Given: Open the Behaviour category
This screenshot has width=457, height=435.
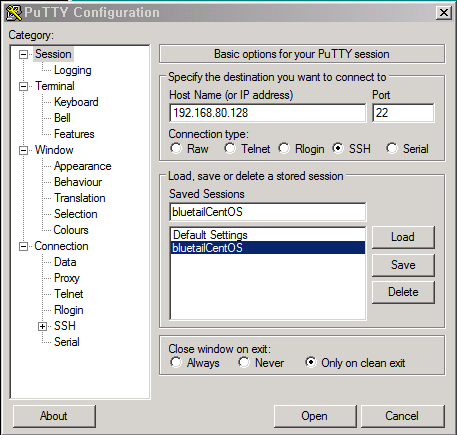Looking at the screenshot, I should (78, 182).
